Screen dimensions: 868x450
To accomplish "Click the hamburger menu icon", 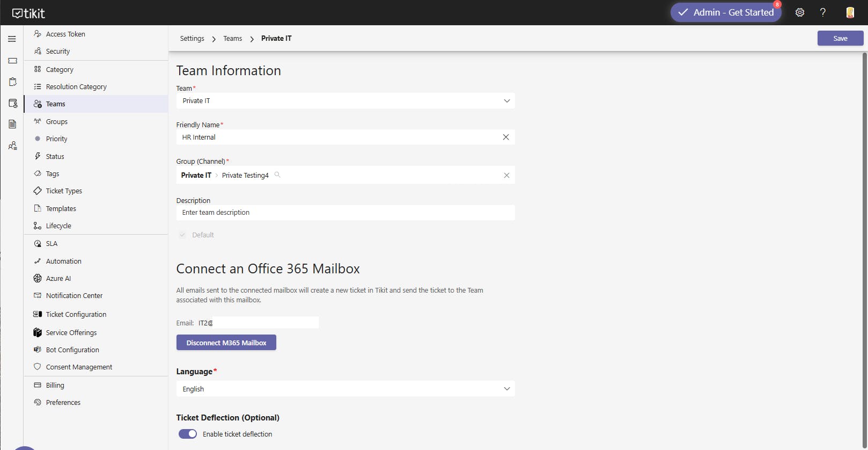I will coord(12,39).
